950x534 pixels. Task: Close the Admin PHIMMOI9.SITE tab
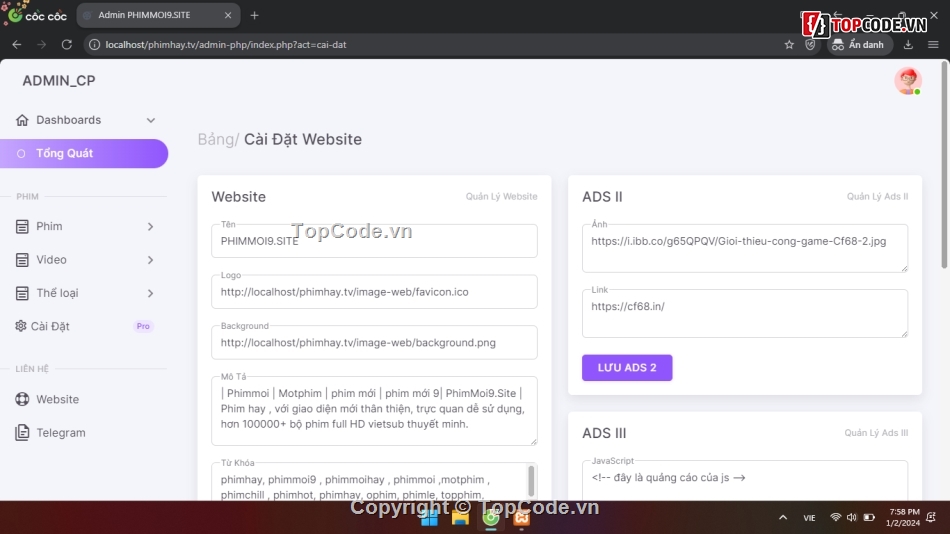coord(228,15)
